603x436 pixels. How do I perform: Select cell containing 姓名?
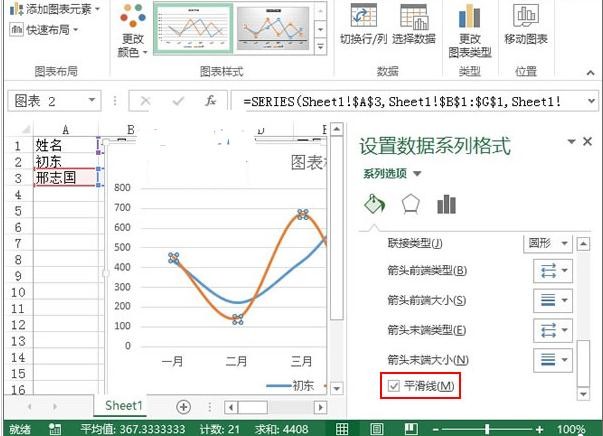pyautogui.click(x=65, y=145)
